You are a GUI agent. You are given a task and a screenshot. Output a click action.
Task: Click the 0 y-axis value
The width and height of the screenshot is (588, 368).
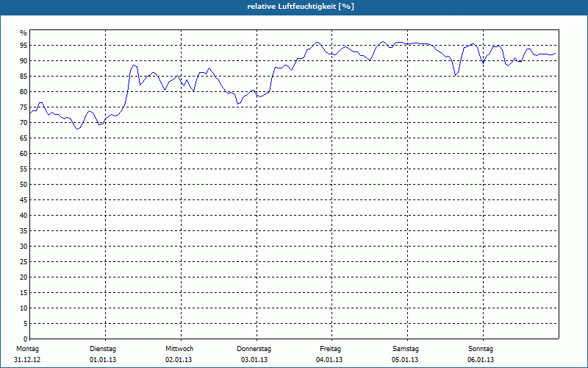(25, 339)
